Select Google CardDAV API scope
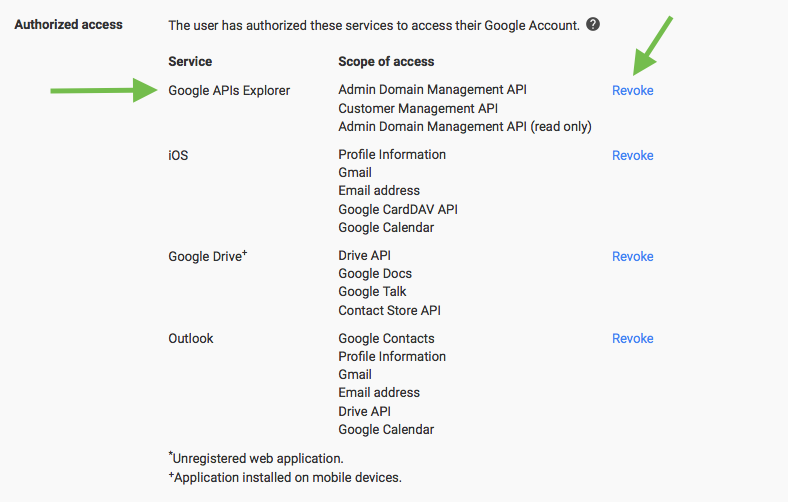The height and width of the screenshot is (502, 788). tap(398, 209)
